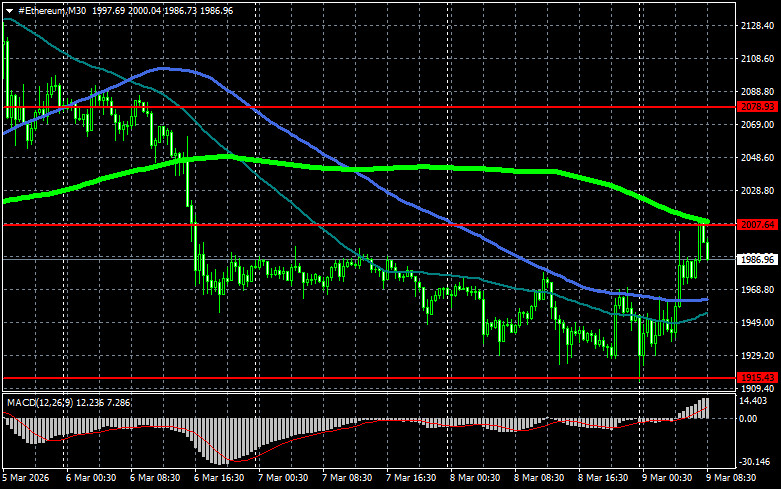Click the 2128.40 price scale value
This screenshot has height=489, width=781.
pos(758,25)
